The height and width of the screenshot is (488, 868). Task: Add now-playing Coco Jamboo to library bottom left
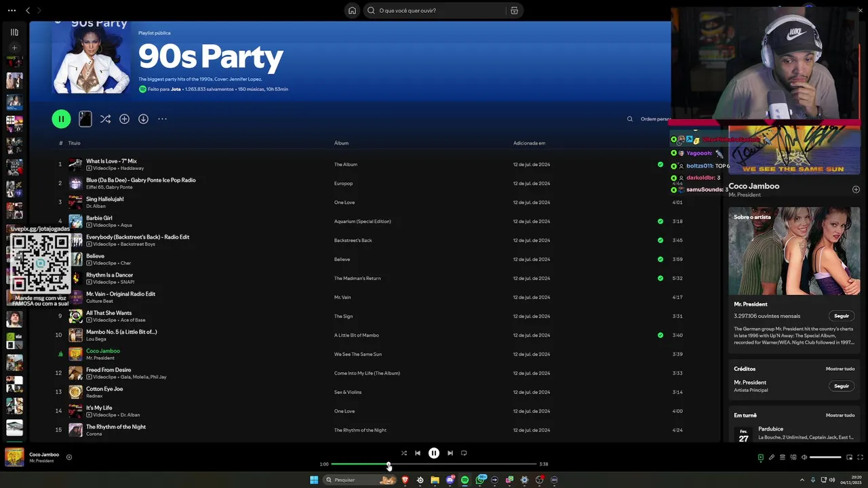tap(69, 457)
